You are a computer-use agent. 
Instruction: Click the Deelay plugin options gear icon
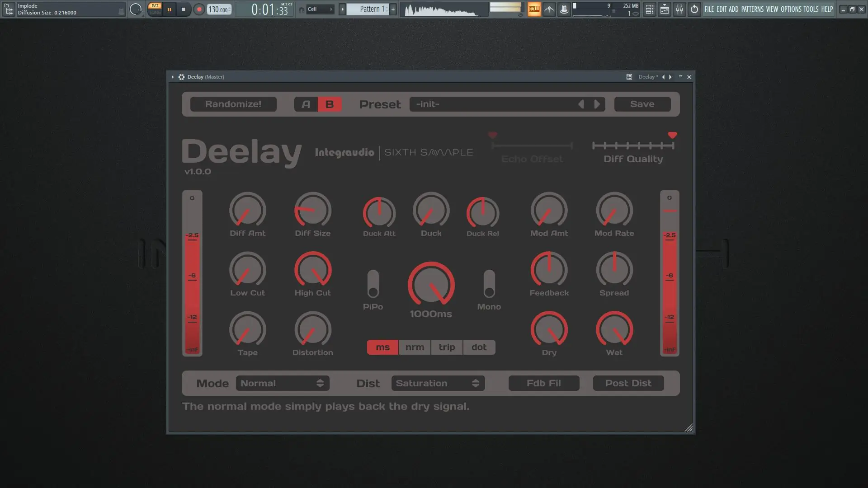coord(181,77)
